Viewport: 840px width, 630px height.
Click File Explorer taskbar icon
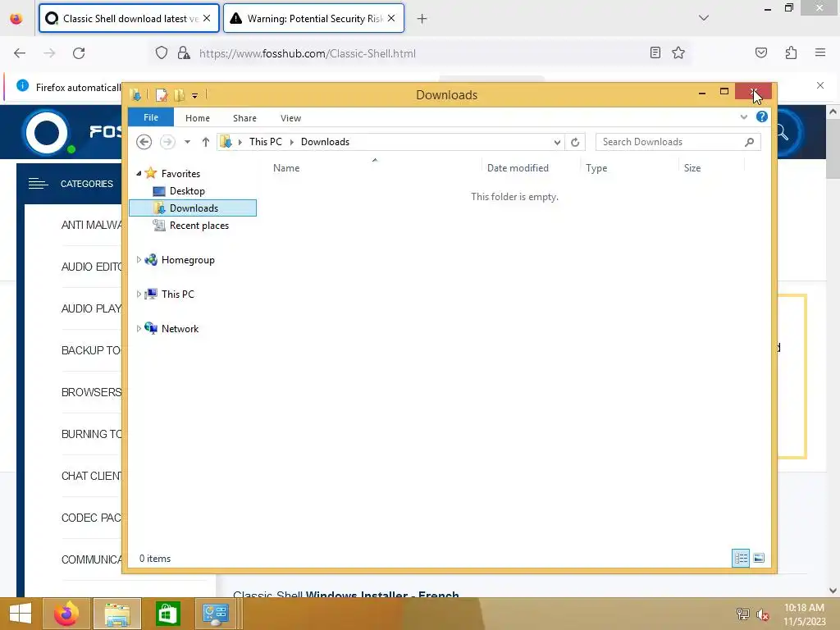coord(117,614)
